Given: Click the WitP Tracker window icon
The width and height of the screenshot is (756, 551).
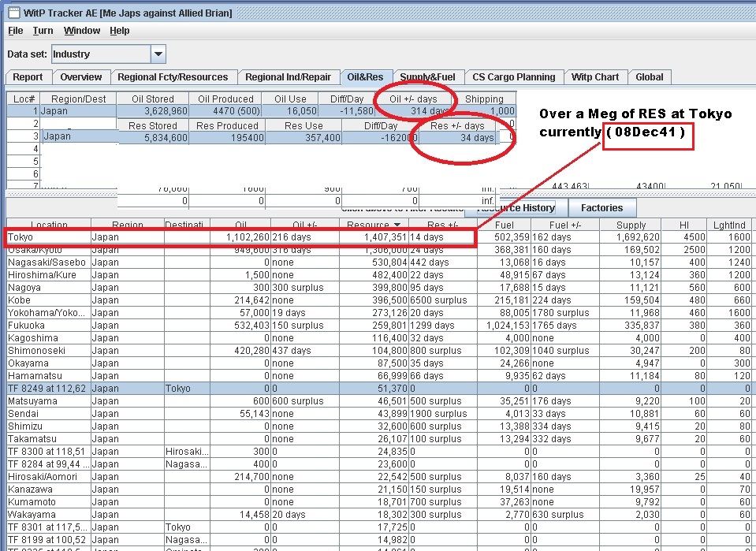Looking at the screenshot, I should pyautogui.click(x=13, y=13).
